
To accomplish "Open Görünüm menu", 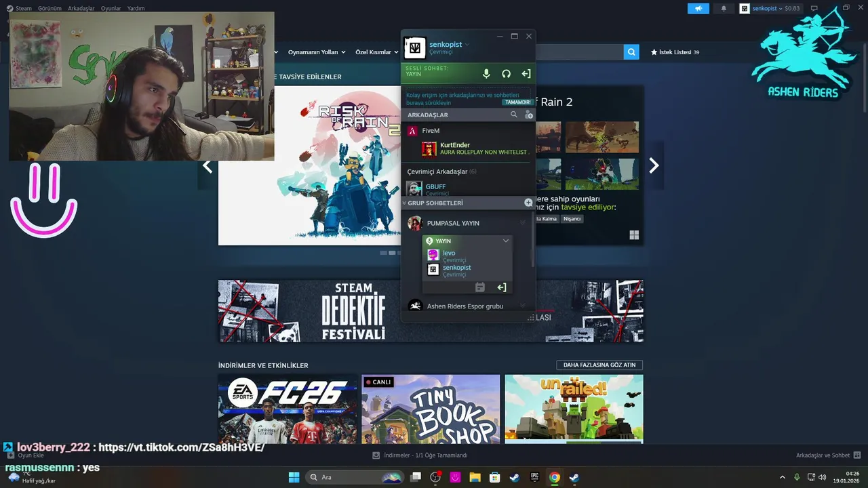I will coord(50,8).
